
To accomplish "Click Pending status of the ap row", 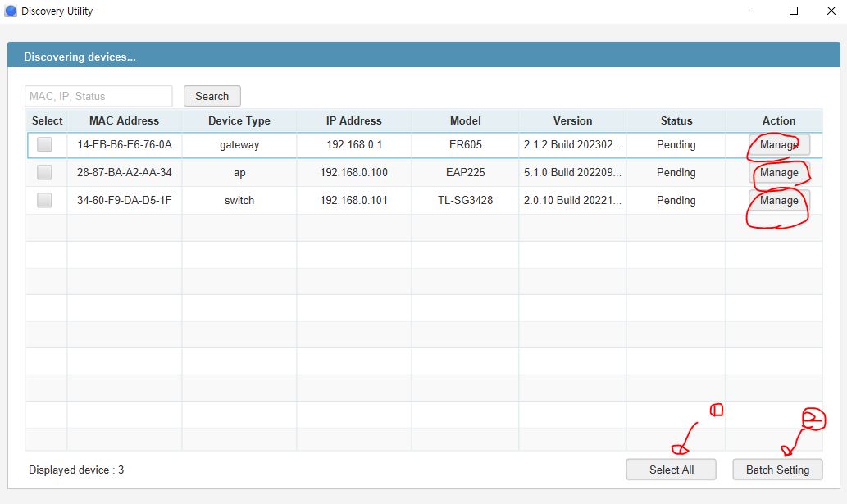I will (x=676, y=173).
